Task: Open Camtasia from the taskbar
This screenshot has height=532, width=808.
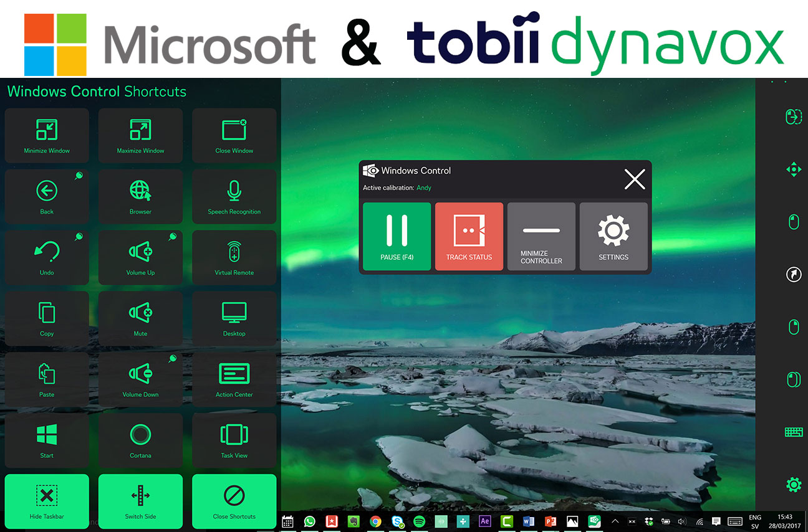Action: click(x=507, y=522)
